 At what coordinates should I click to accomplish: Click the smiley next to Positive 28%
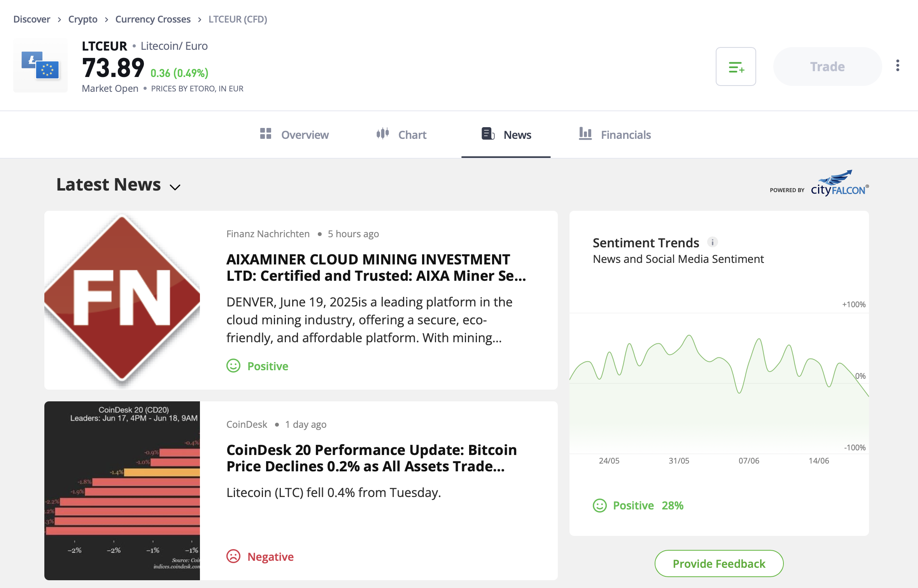[x=599, y=506]
